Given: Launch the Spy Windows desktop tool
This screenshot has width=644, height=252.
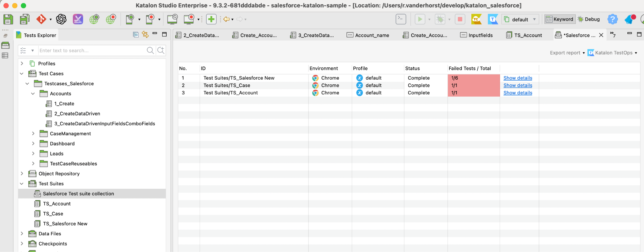Looking at the screenshot, I should click(x=172, y=19).
